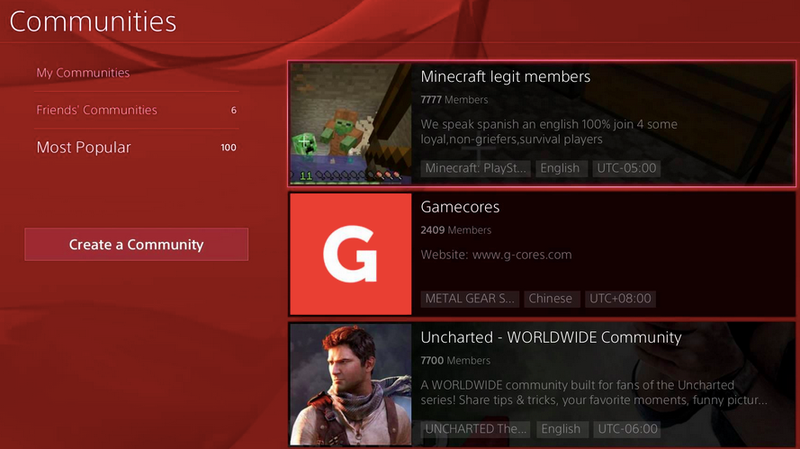Click the 100 count beside Most Popular
The width and height of the screenshot is (800, 449).
pos(229,147)
